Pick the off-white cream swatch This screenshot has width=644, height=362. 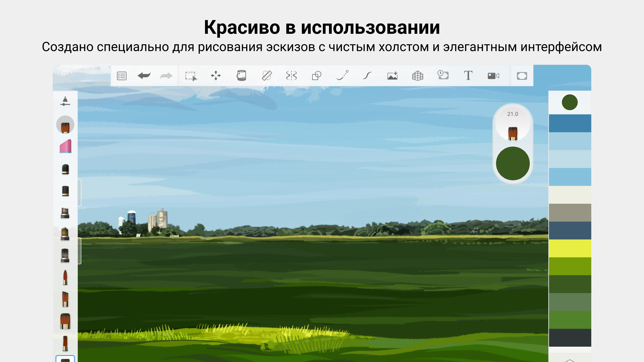[570, 195]
